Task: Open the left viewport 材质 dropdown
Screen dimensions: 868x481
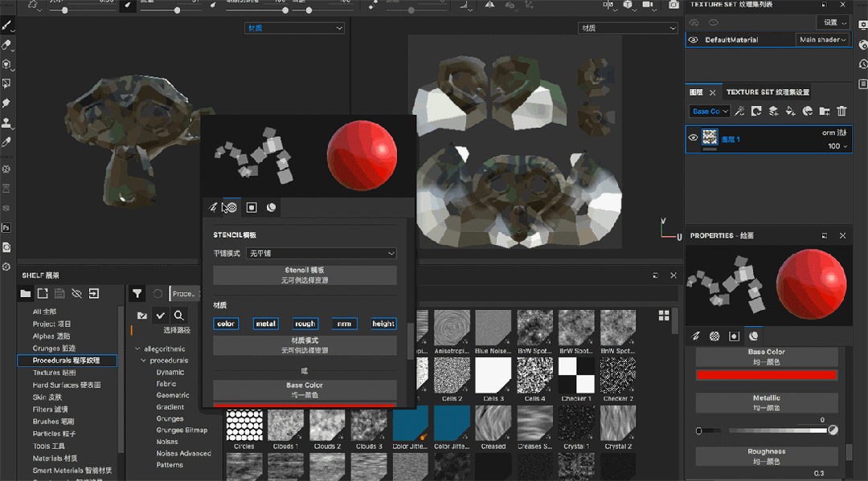Action: click(294, 28)
